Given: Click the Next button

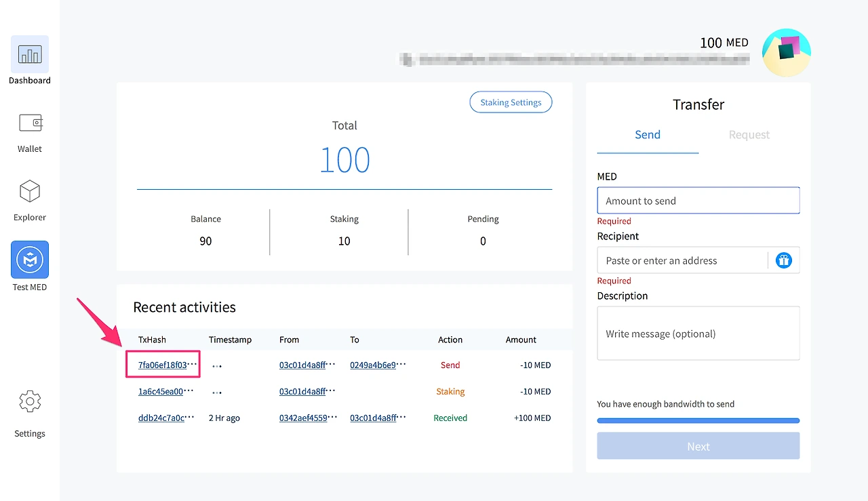Looking at the screenshot, I should point(698,446).
